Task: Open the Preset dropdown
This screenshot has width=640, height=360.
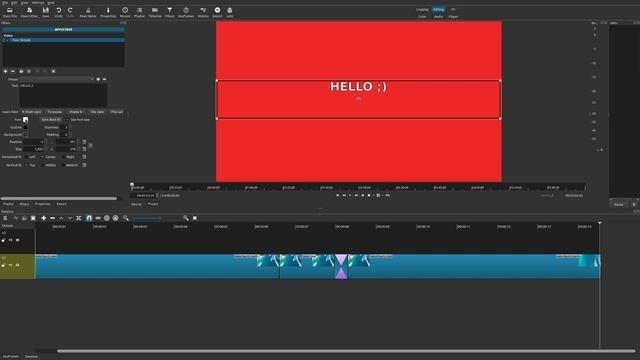Action: point(57,79)
